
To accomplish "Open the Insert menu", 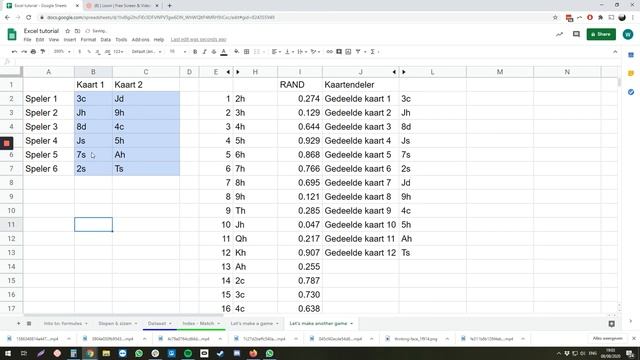I will (70, 40).
